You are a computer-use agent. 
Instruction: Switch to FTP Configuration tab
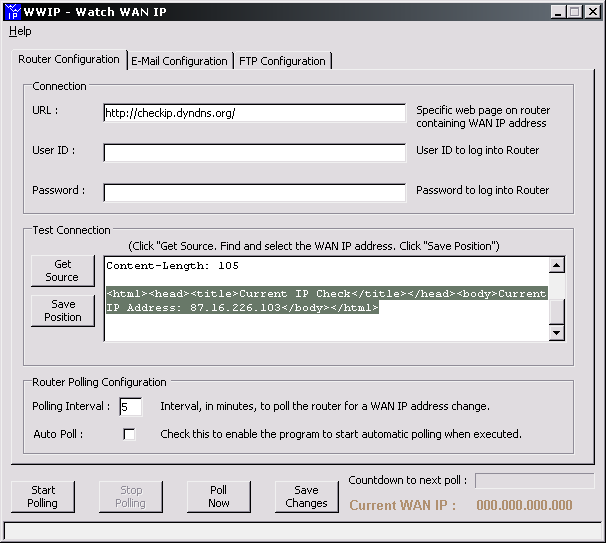pos(281,61)
